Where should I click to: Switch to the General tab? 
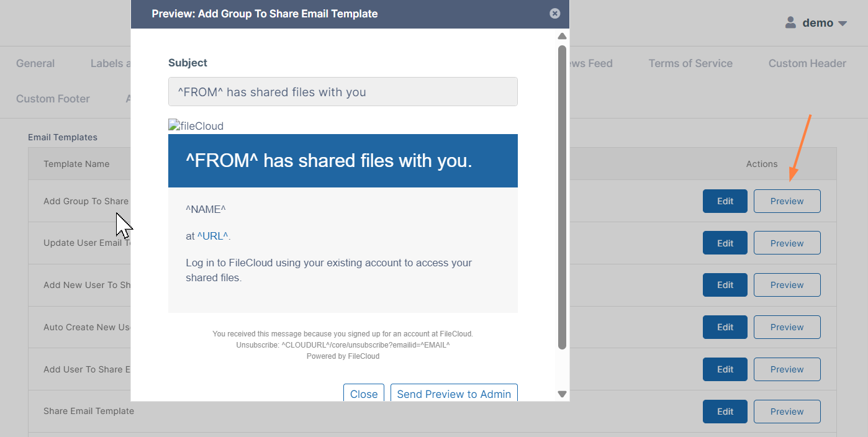pyautogui.click(x=35, y=63)
